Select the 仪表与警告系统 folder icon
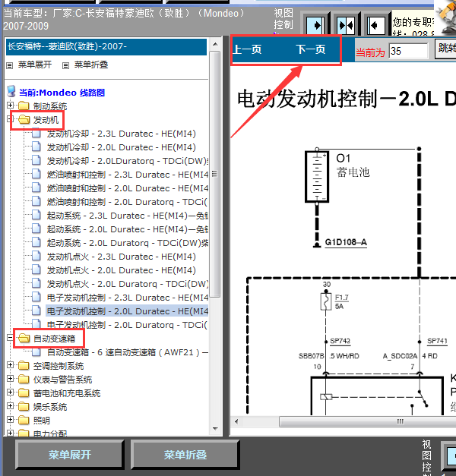456x476 pixels. [x=24, y=379]
